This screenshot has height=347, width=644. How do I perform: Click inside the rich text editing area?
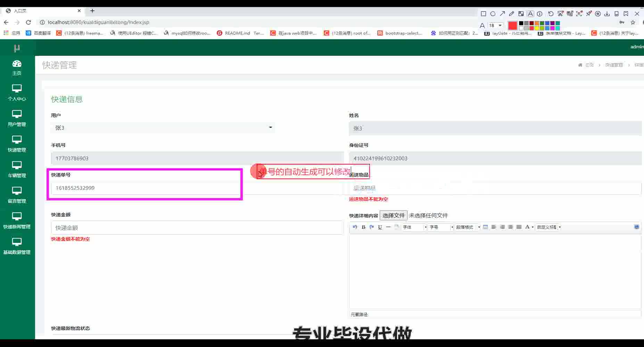pyautogui.click(x=495, y=271)
